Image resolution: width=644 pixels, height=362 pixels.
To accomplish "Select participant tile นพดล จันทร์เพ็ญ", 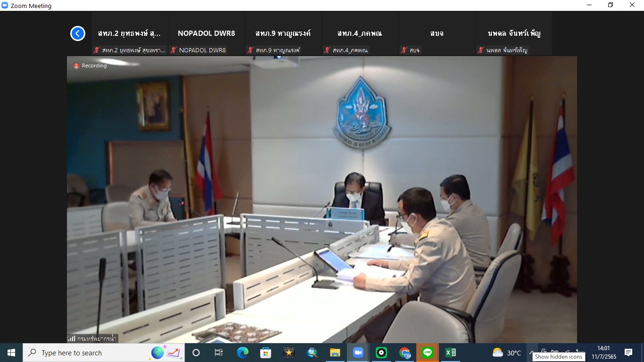I will tap(514, 34).
